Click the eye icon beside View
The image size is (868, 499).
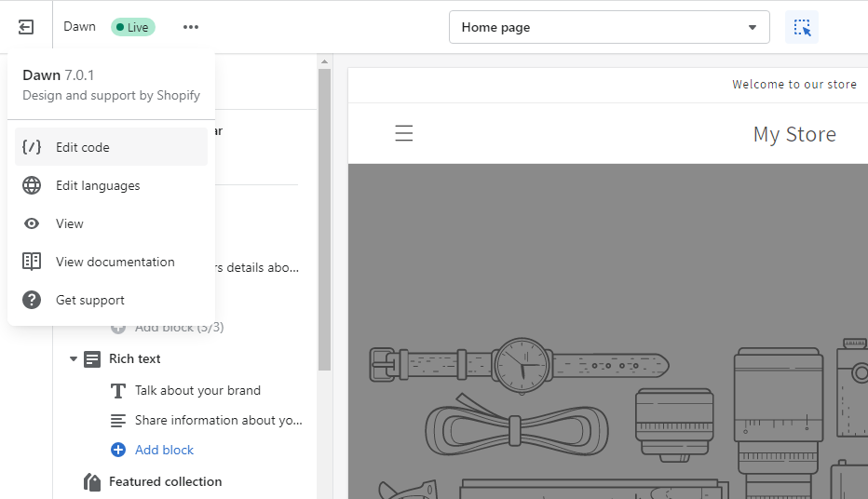point(32,223)
